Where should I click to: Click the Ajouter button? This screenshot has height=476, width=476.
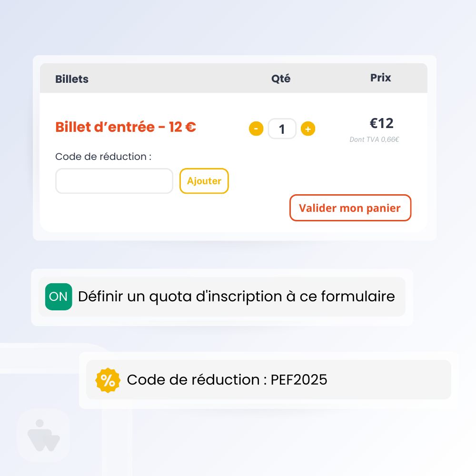[x=204, y=181]
